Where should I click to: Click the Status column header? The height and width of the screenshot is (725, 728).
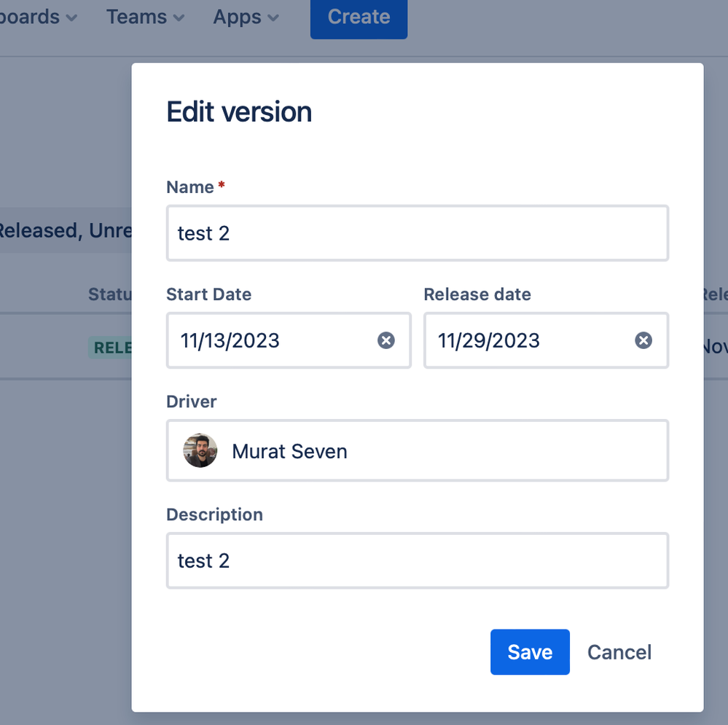click(x=110, y=294)
